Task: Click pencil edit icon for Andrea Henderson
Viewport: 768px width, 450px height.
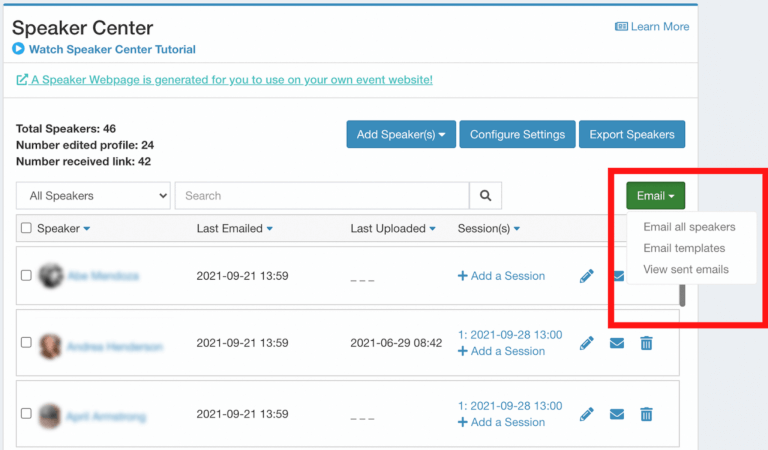Action: [587, 343]
